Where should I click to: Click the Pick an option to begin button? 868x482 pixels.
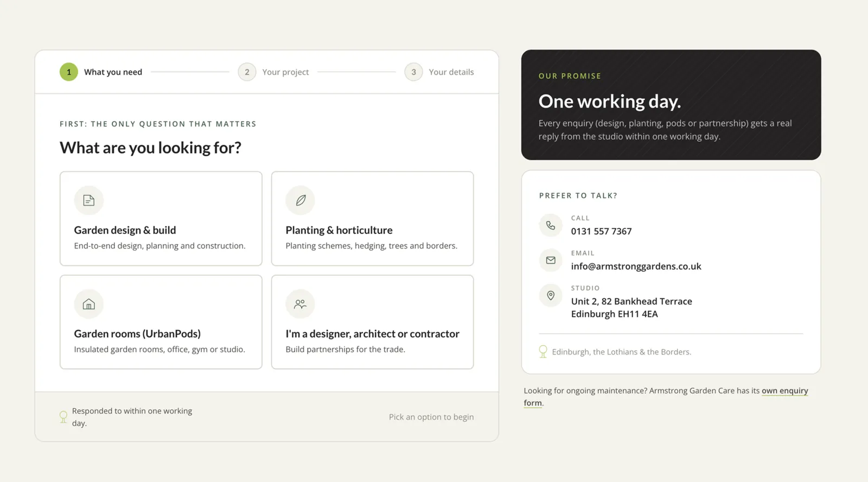click(431, 417)
